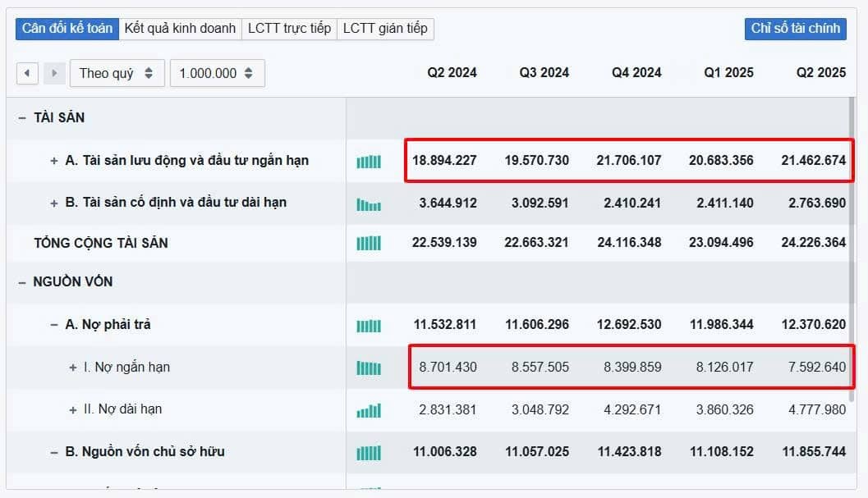Open the Theo quý period dropdown
868x498 pixels.
tap(117, 73)
